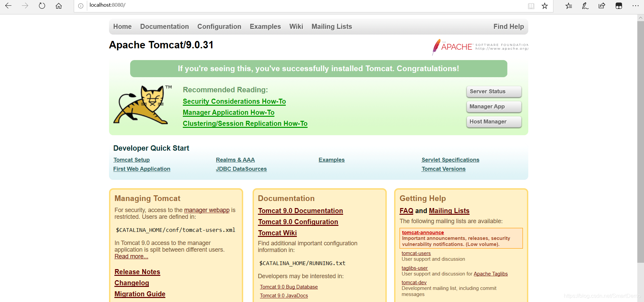Open the Favorites hub icon
The width and height of the screenshot is (644, 302).
569,6
